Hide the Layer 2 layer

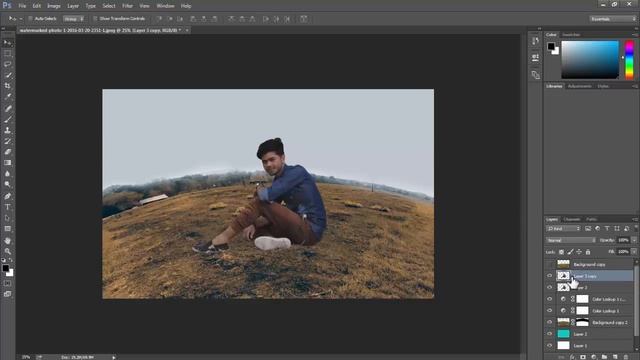[549, 334]
